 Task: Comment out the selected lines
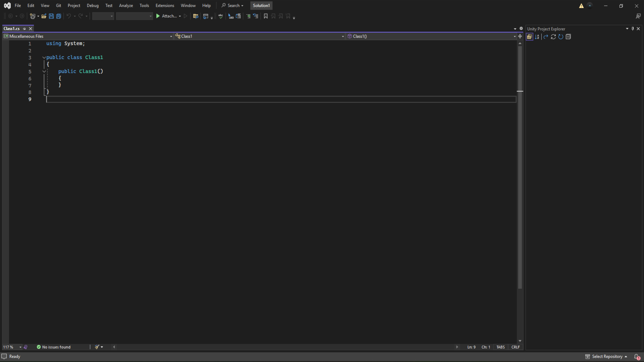248,16
